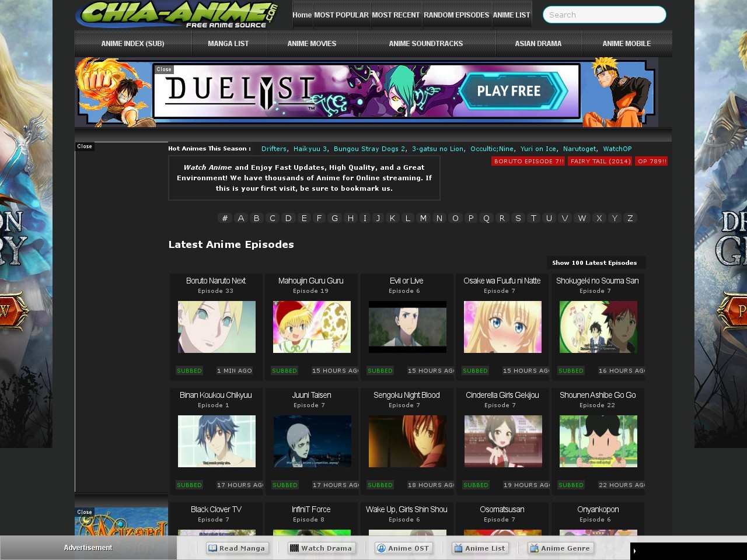Browse anime starting with #
747x560 pixels.
coord(225,218)
